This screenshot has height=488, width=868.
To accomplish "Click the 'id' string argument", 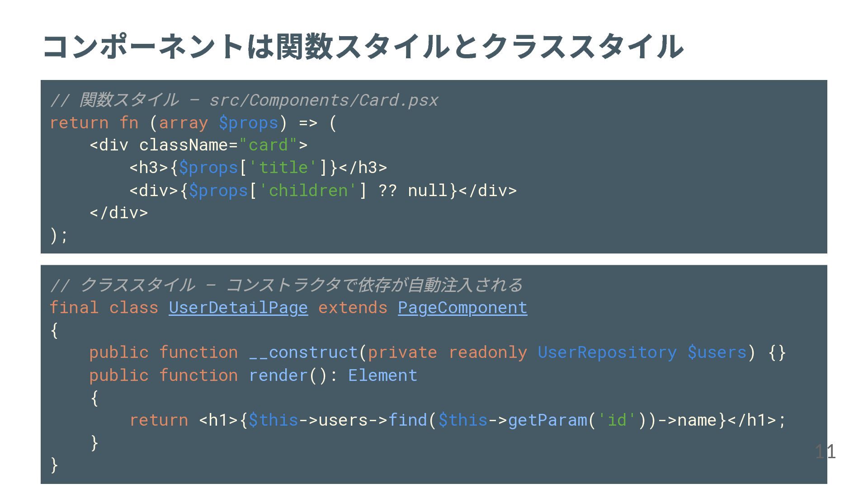I will 617,420.
